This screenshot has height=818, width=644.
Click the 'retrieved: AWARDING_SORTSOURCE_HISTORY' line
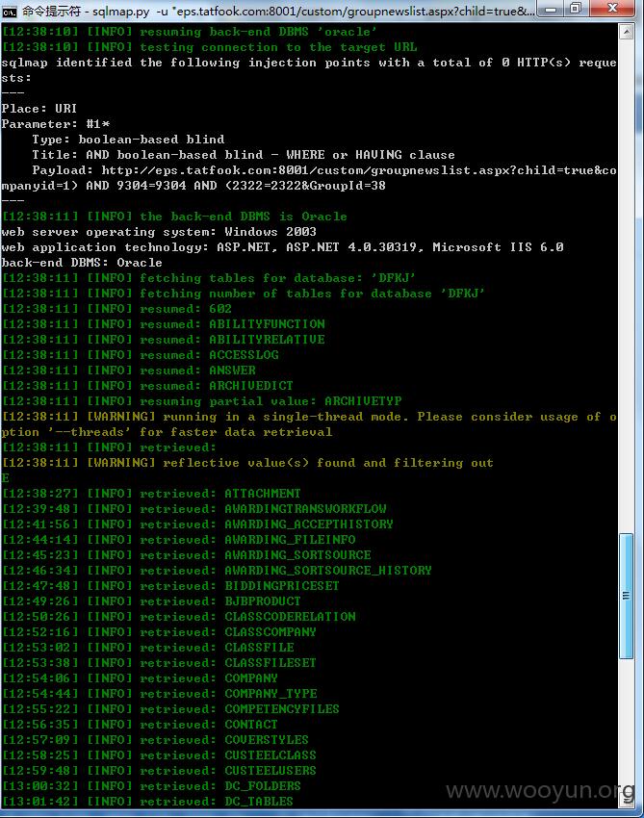(217, 571)
